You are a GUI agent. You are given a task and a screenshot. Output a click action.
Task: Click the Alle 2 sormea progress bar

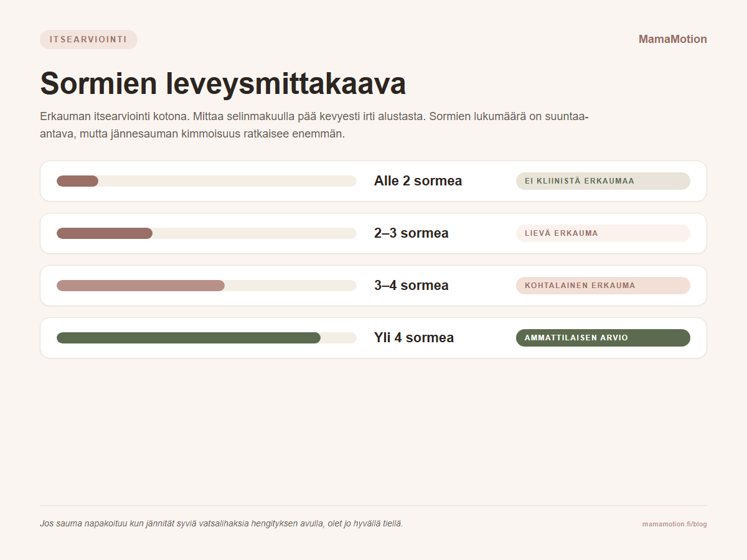tap(207, 181)
